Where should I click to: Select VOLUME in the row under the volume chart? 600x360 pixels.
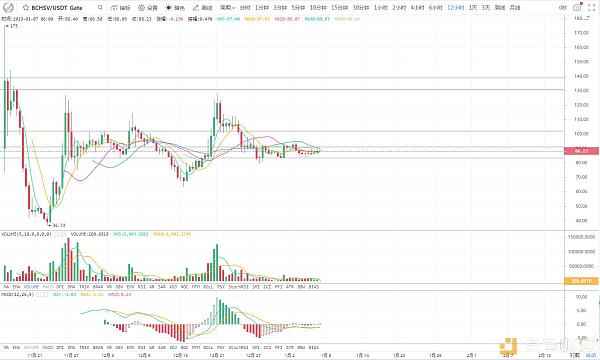pos(31,287)
